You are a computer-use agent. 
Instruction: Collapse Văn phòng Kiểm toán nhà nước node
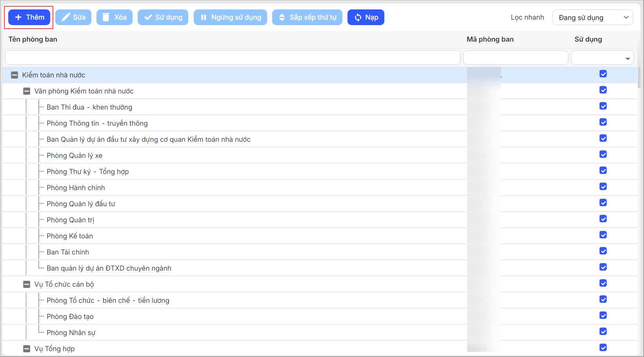[x=27, y=91]
